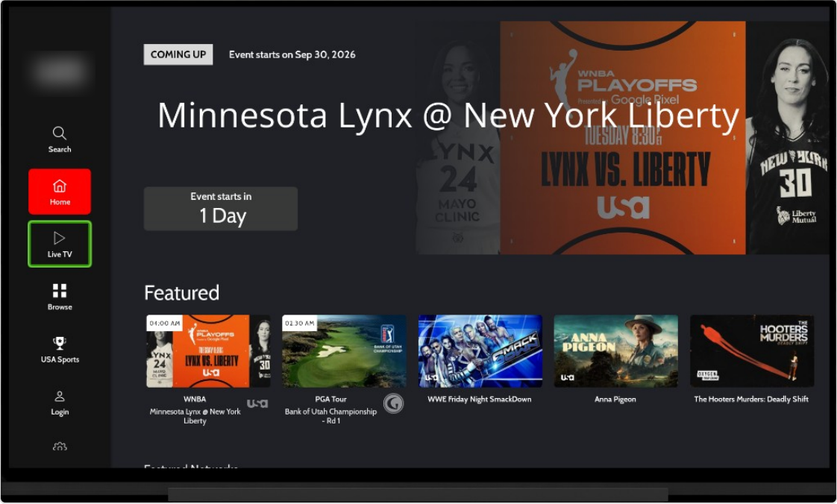This screenshot has height=504, width=837.
Task: Open Live TV play icon
Action: [x=59, y=238]
